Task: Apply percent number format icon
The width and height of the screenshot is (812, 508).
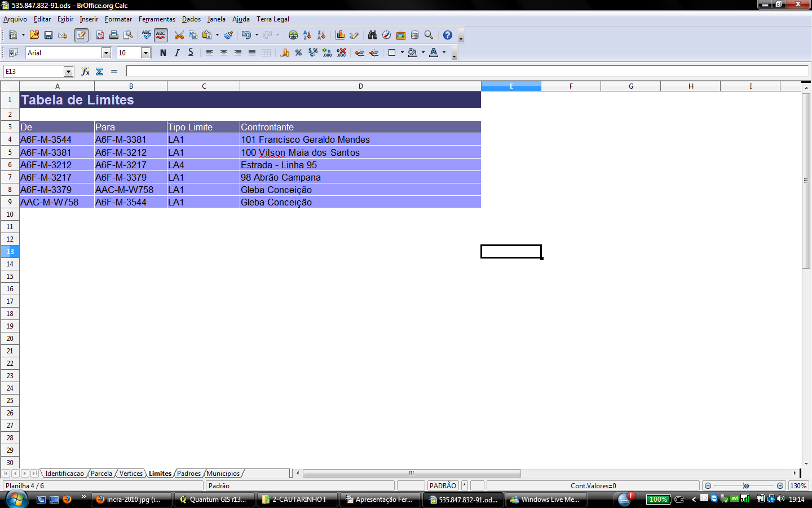Action: point(298,52)
